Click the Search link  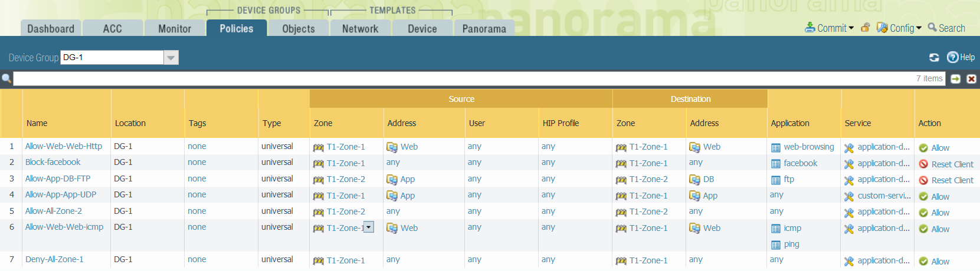pos(946,28)
